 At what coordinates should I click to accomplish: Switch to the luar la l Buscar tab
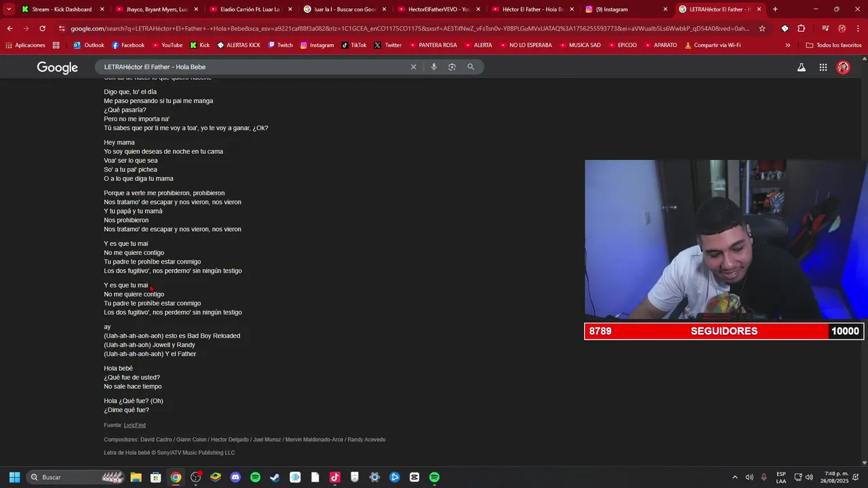pyautogui.click(x=344, y=9)
